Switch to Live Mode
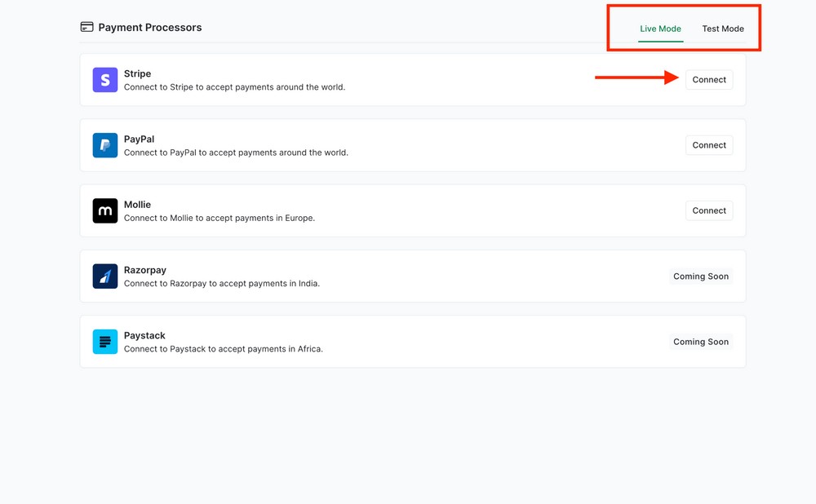Viewport: 816px width, 504px height. (x=660, y=29)
